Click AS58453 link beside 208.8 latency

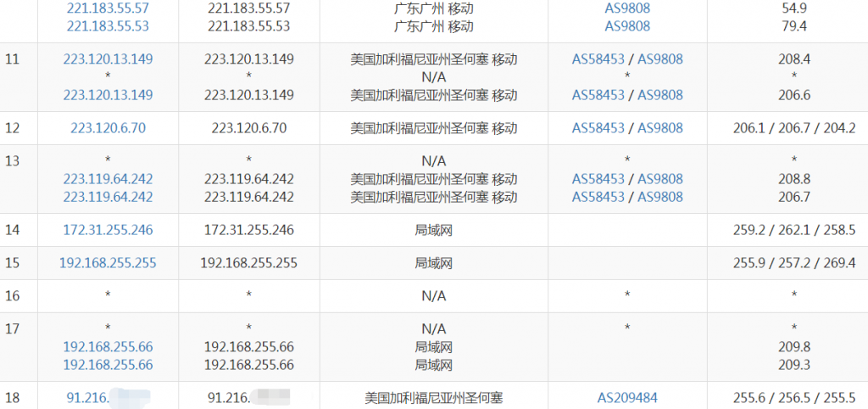598,179
